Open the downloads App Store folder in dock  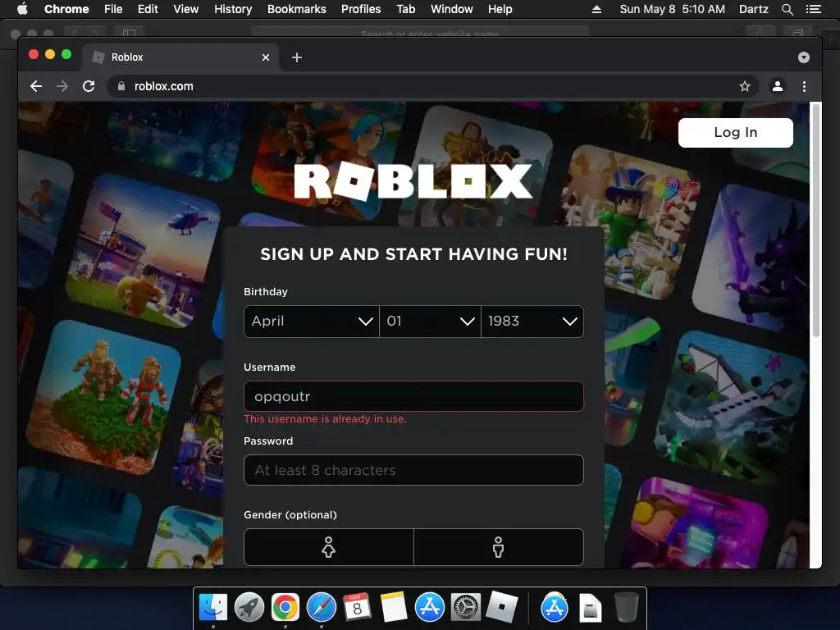(x=554, y=608)
